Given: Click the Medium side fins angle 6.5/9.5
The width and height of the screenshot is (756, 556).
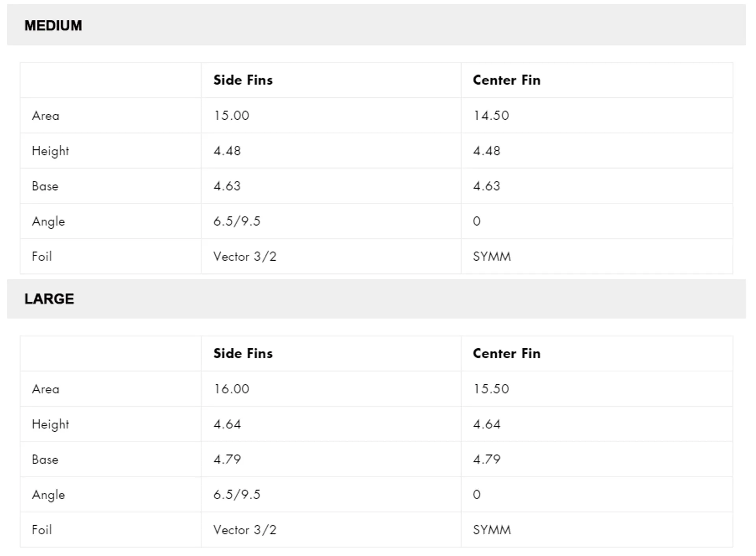Looking at the screenshot, I should click(237, 221).
